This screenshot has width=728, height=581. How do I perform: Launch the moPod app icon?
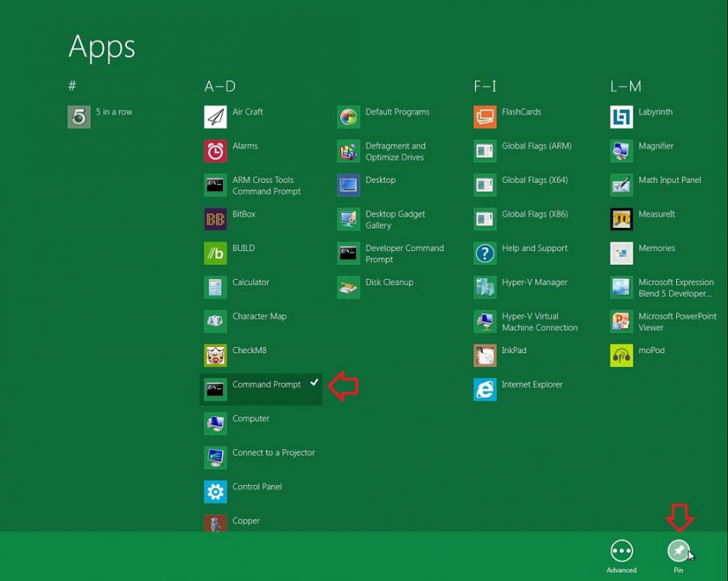(622, 356)
